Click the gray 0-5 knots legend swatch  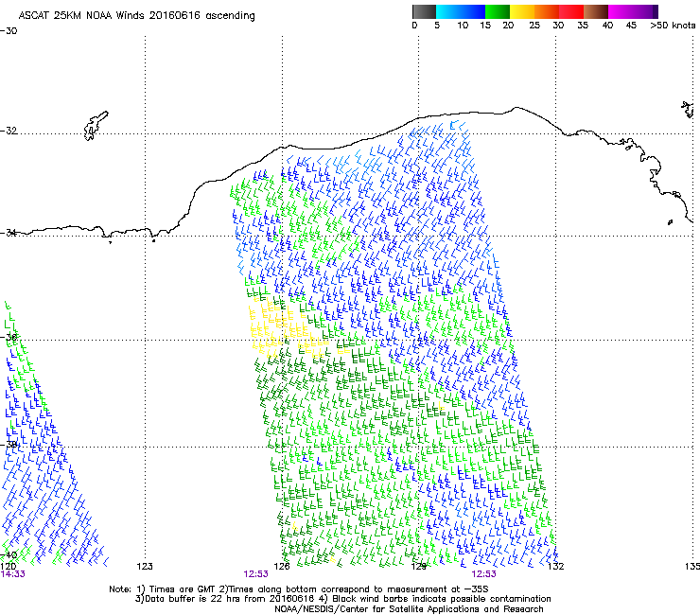pyautogui.click(x=425, y=11)
